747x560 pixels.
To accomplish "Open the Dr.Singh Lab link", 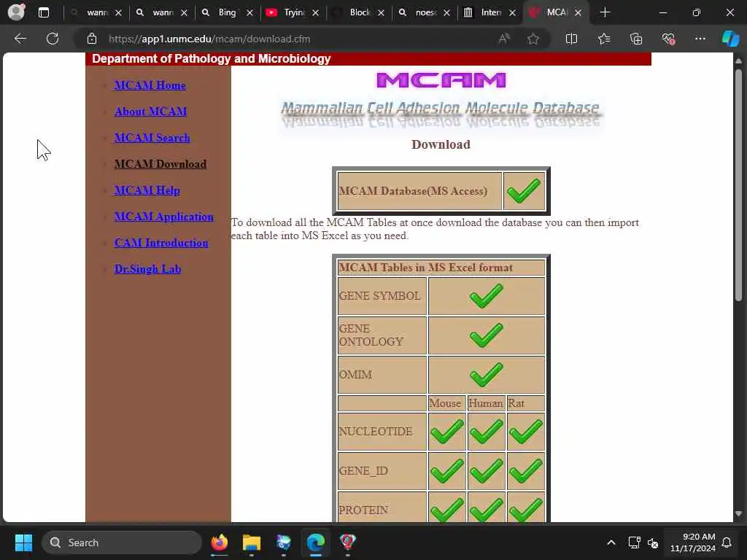I will point(147,268).
